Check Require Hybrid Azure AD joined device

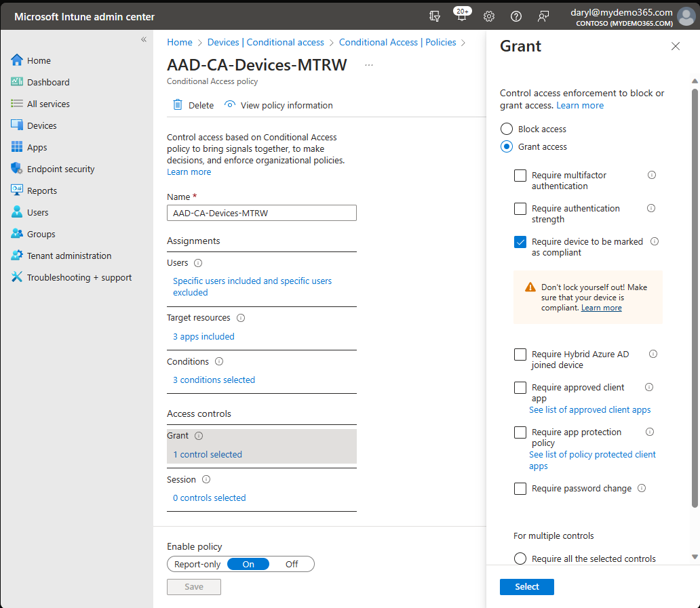point(520,354)
